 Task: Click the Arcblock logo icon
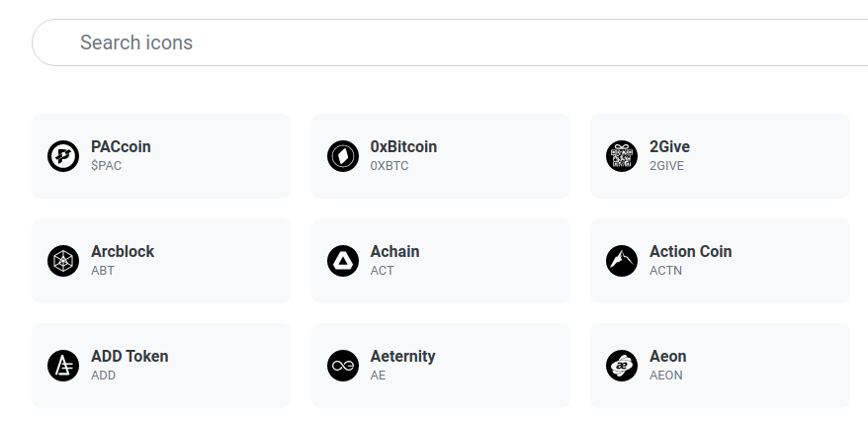(x=63, y=261)
